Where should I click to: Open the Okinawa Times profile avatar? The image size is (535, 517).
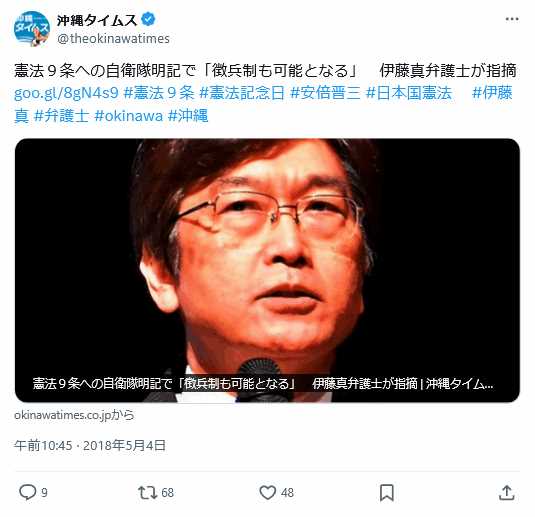pyautogui.click(x=32, y=29)
